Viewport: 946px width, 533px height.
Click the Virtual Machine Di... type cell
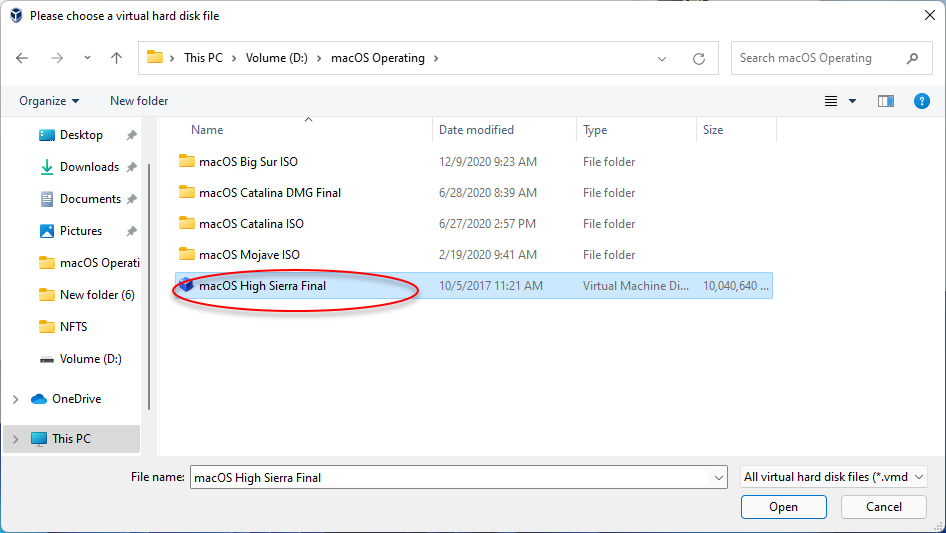[x=635, y=286]
